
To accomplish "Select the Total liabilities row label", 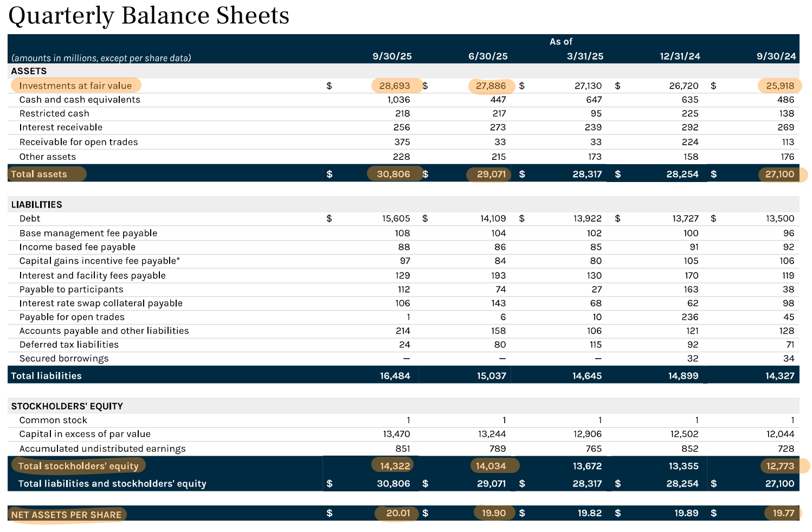I will click(x=46, y=375).
